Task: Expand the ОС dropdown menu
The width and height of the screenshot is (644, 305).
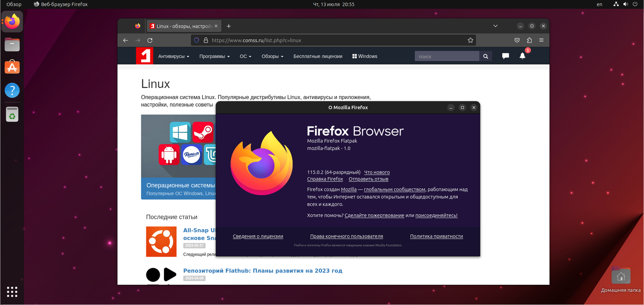Action: coord(246,56)
